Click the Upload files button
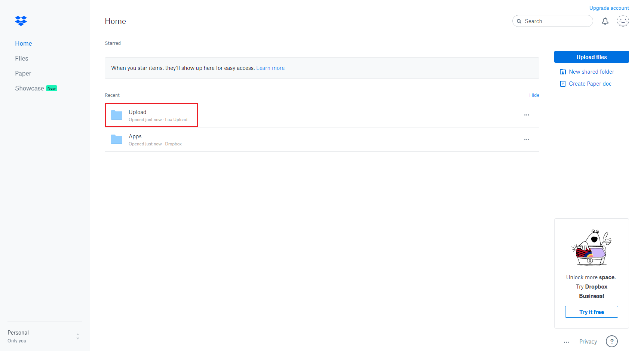644x351 pixels. pyautogui.click(x=591, y=57)
